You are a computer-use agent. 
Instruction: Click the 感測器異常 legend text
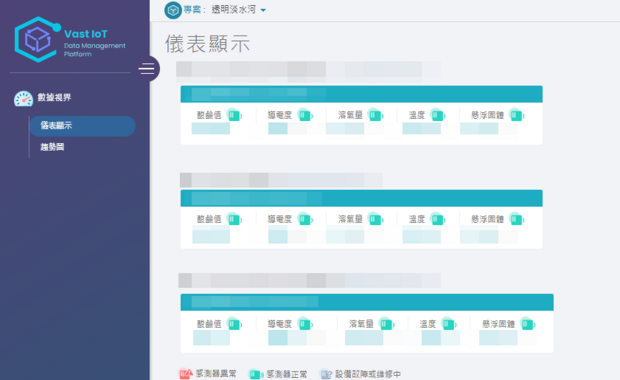pos(216,374)
